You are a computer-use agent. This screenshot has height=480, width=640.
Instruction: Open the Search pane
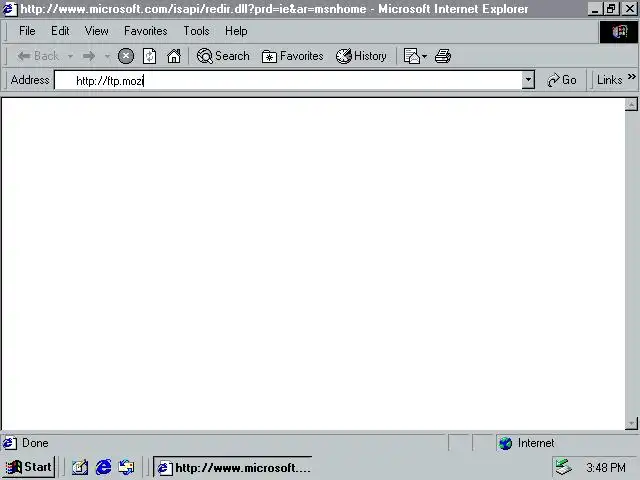click(x=223, y=56)
